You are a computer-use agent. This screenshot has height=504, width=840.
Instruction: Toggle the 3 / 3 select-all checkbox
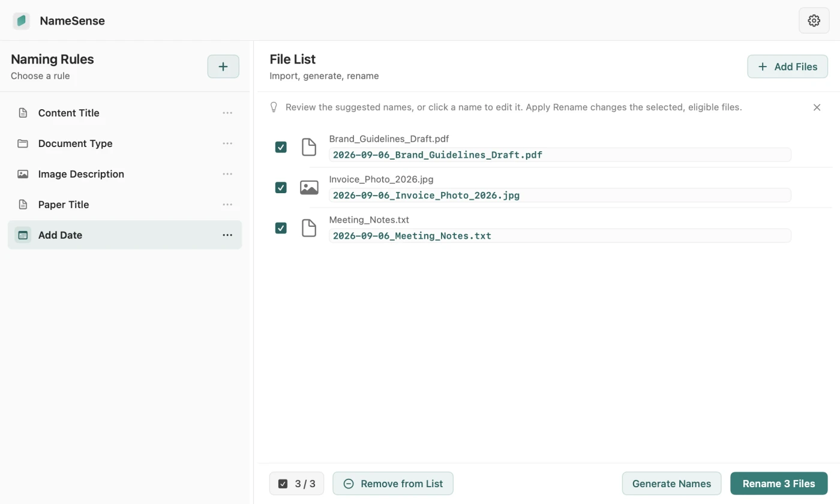[x=283, y=484]
